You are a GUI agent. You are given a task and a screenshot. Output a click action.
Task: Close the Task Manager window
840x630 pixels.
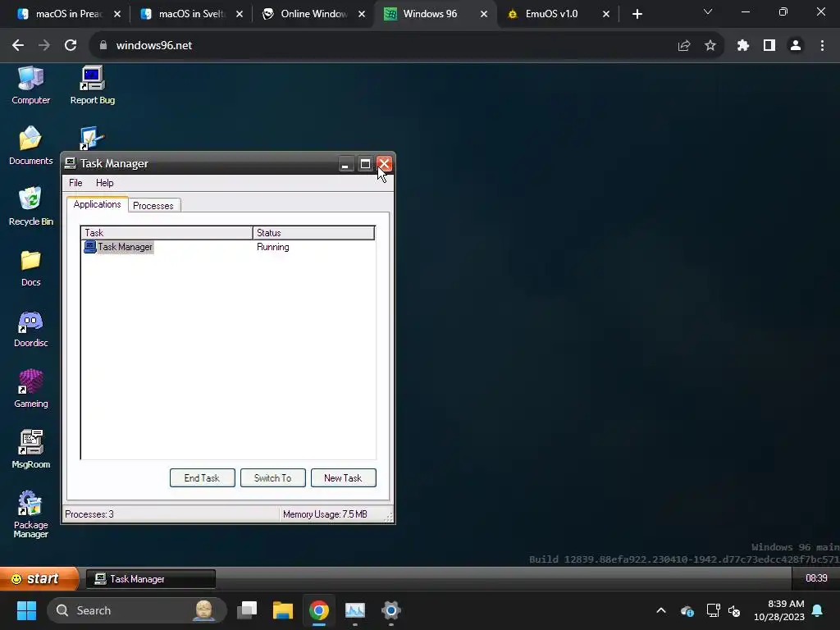pos(384,164)
